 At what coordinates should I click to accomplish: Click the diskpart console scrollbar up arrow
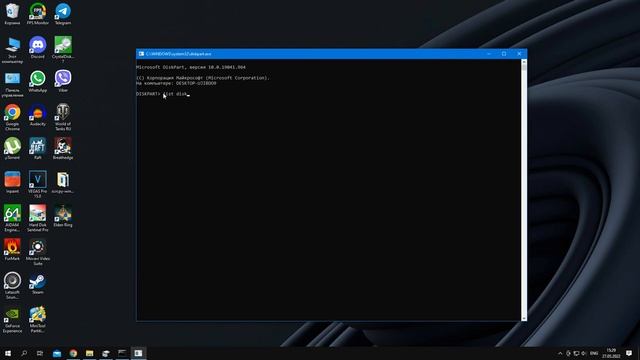pos(524,62)
